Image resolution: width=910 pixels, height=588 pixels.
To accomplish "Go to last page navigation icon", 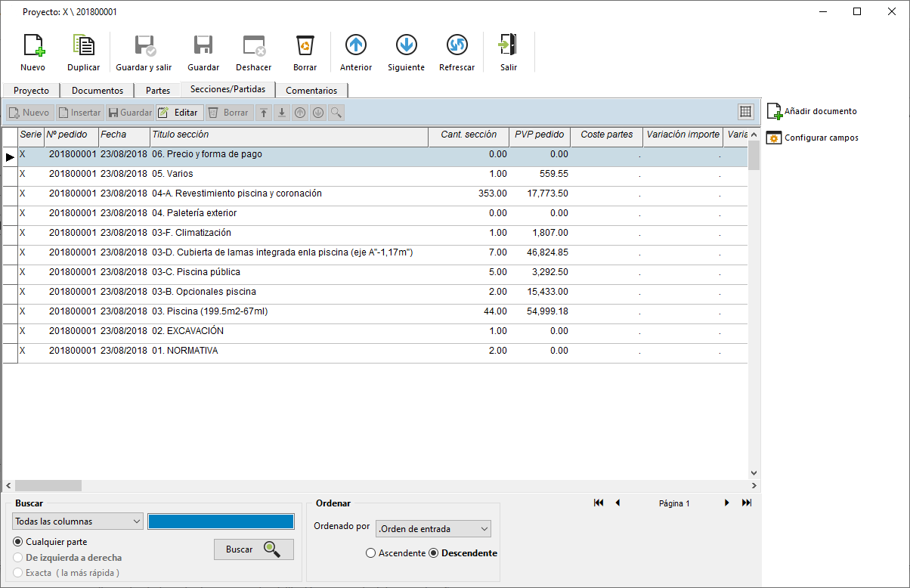I will click(747, 503).
